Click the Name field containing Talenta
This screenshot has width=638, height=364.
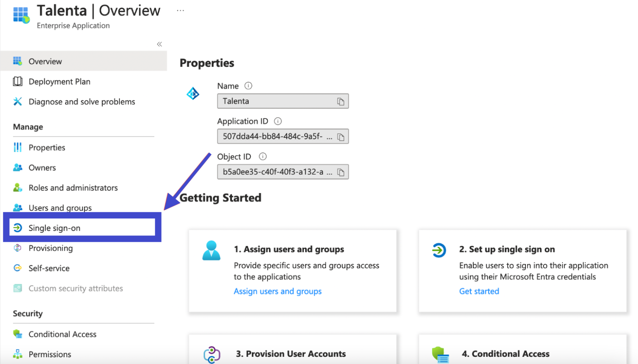pos(283,101)
